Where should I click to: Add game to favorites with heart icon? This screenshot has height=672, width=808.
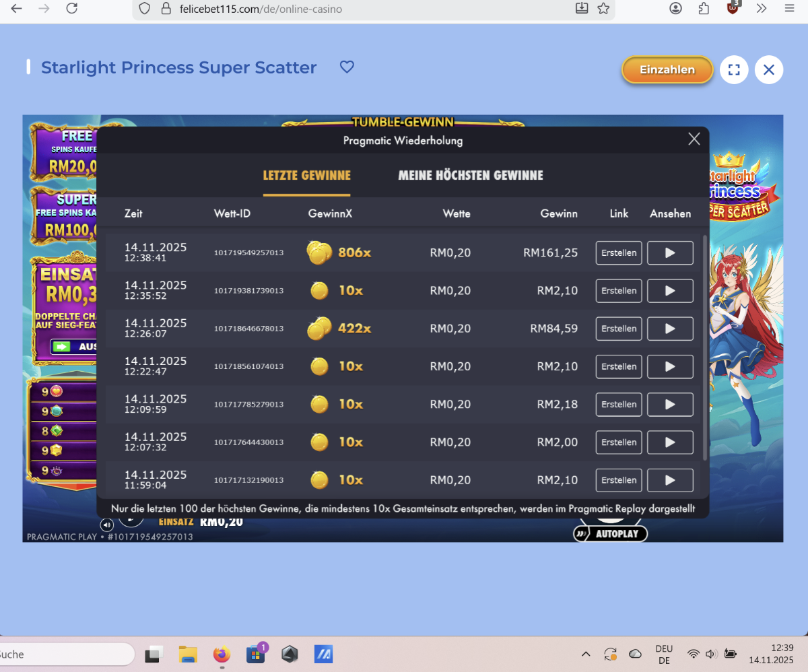coord(347,67)
